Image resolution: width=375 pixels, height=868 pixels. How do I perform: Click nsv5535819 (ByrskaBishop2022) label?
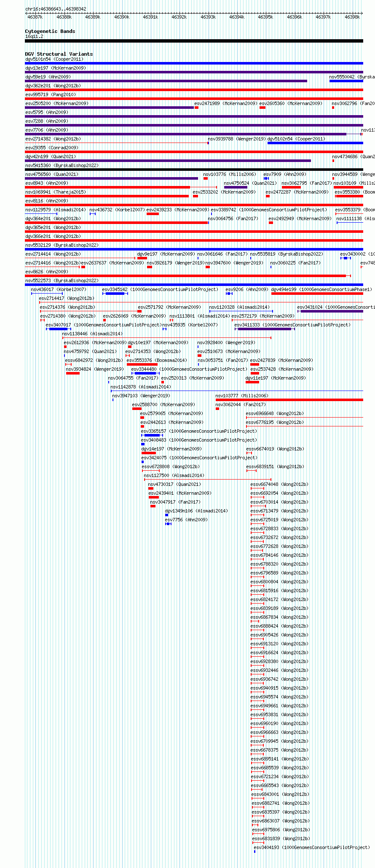pyautogui.click(x=287, y=254)
